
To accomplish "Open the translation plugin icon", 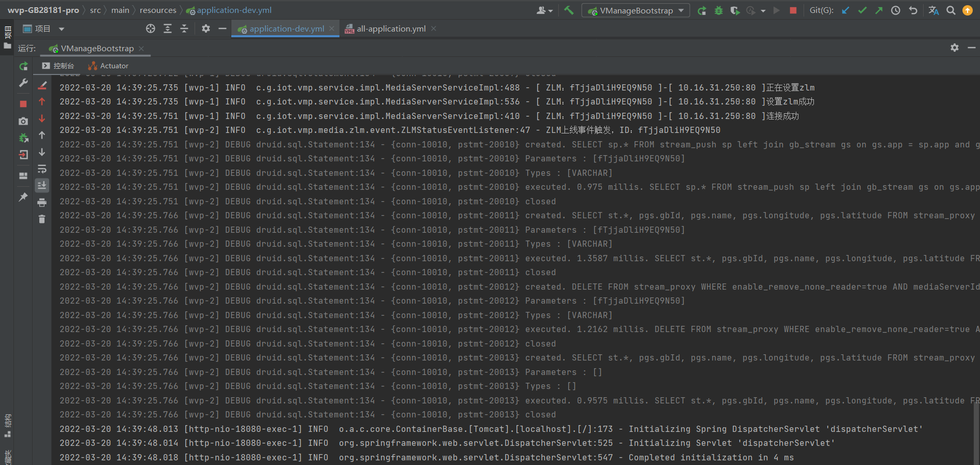I will tap(933, 10).
